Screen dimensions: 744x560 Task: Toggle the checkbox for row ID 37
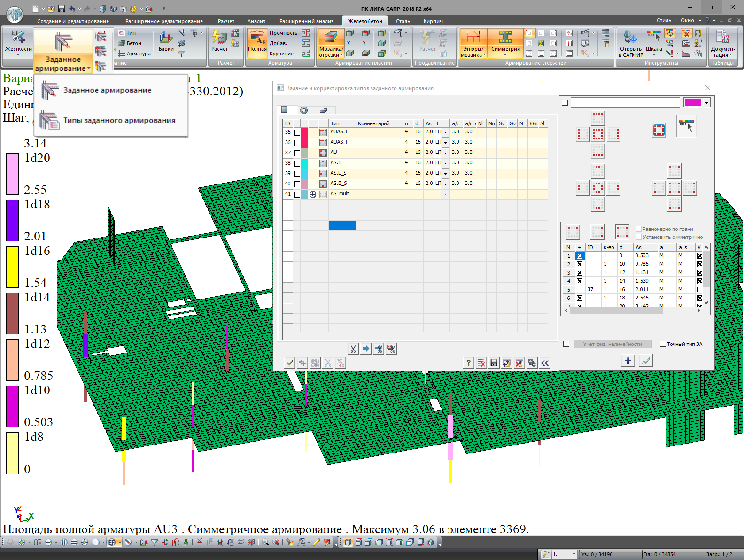point(297,153)
